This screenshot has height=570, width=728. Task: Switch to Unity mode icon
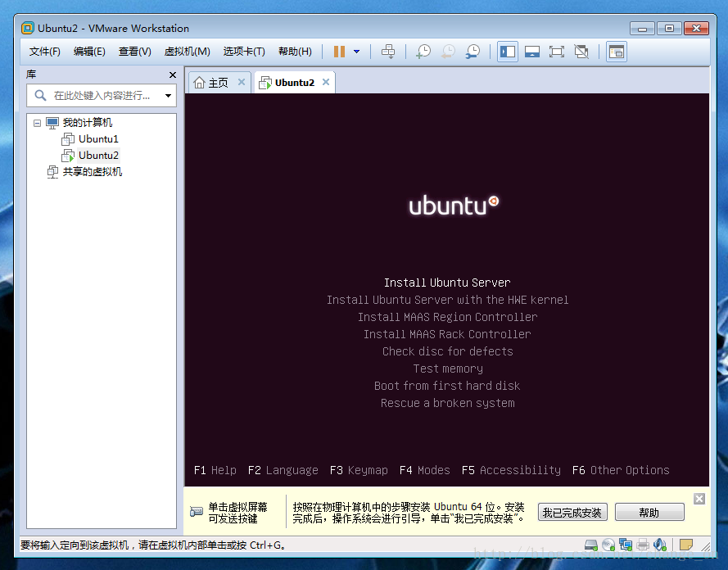(x=581, y=52)
